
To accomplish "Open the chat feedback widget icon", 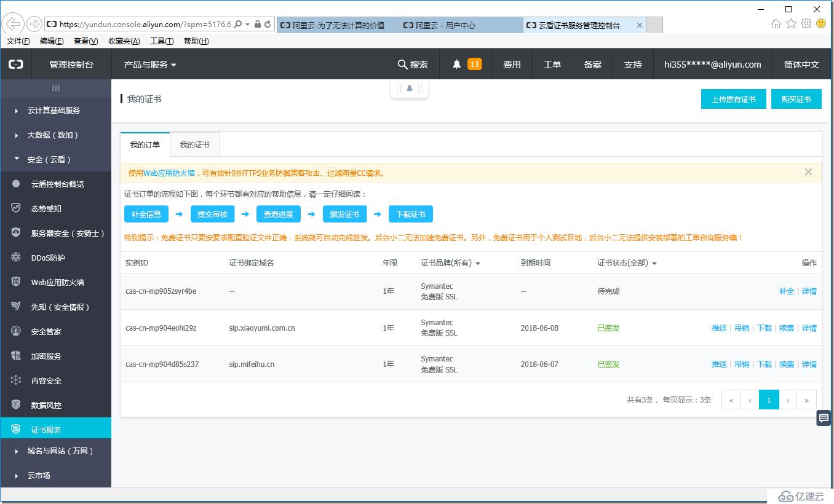I will pyautogui.click(x=824, y=418).
